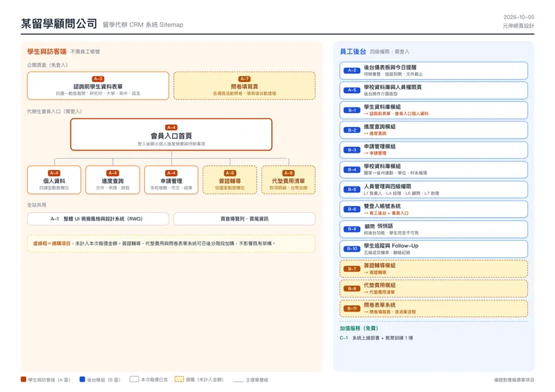Click the A-6 badge above 簽證輔導
Viewport: 555px width, 392px height.
230,173
